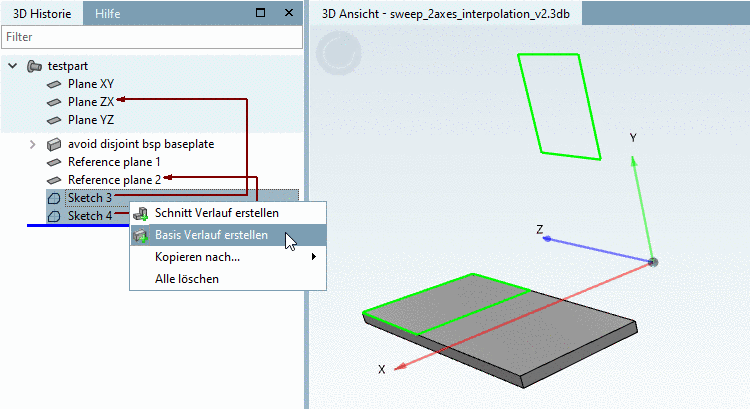Click the Filter input field

pyautogui.click(x=152, y=37)
